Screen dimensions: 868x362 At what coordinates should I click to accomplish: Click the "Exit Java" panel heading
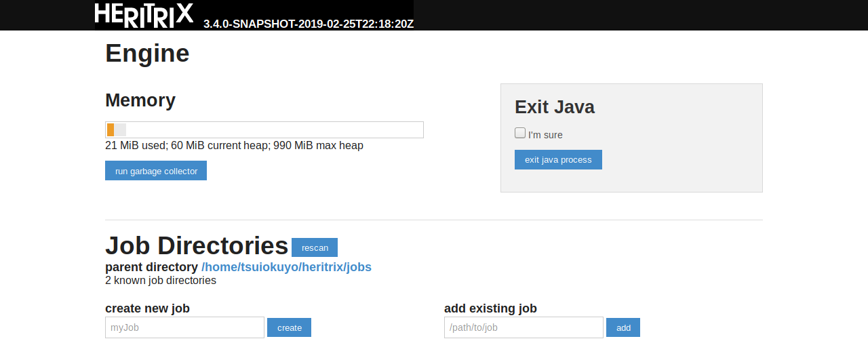[555, 107]
